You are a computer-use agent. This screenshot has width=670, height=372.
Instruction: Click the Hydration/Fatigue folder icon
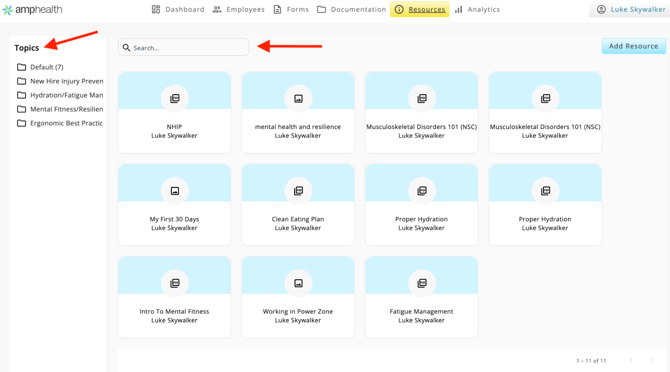21,95
